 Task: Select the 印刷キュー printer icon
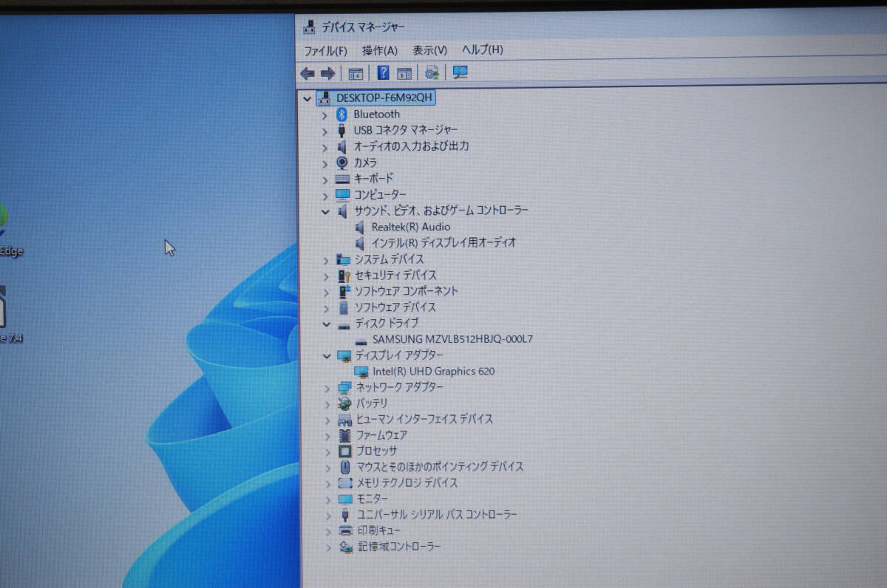(345, 530)
